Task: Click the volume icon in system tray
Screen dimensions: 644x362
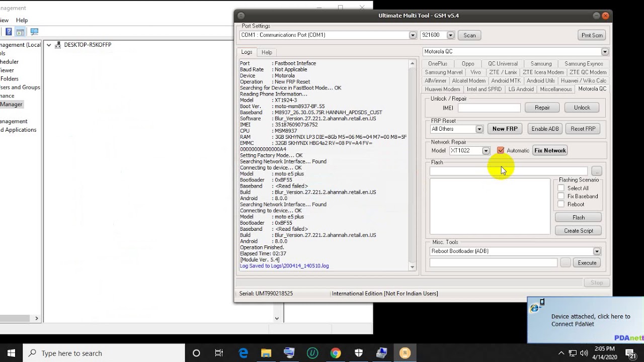Action: [x=585, y=353]
